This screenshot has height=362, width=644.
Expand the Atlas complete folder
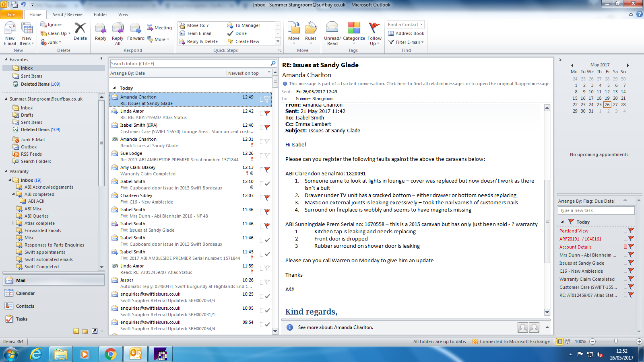click(x=13, y=223)
